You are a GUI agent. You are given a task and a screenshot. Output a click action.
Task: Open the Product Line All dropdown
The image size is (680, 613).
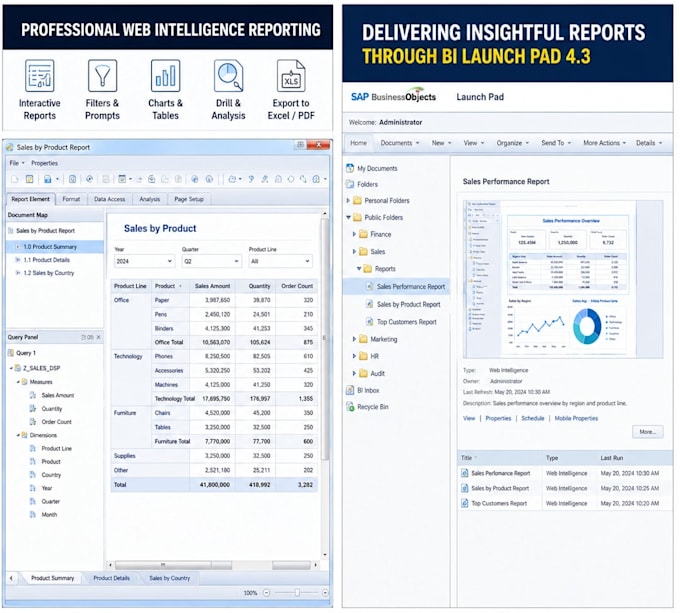(x=280, y=261)
